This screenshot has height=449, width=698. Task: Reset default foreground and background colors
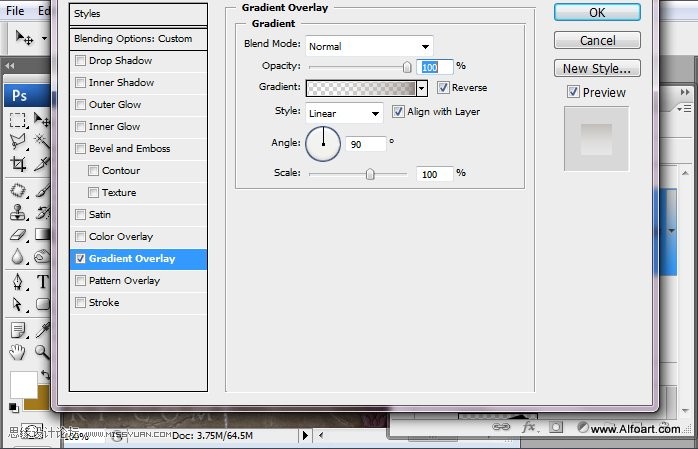14,407
